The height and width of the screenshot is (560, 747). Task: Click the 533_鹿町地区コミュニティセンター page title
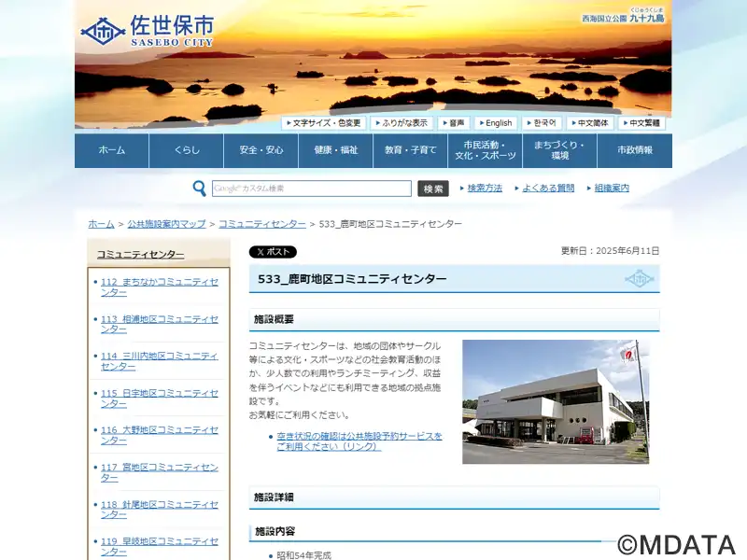pos(352,279)
